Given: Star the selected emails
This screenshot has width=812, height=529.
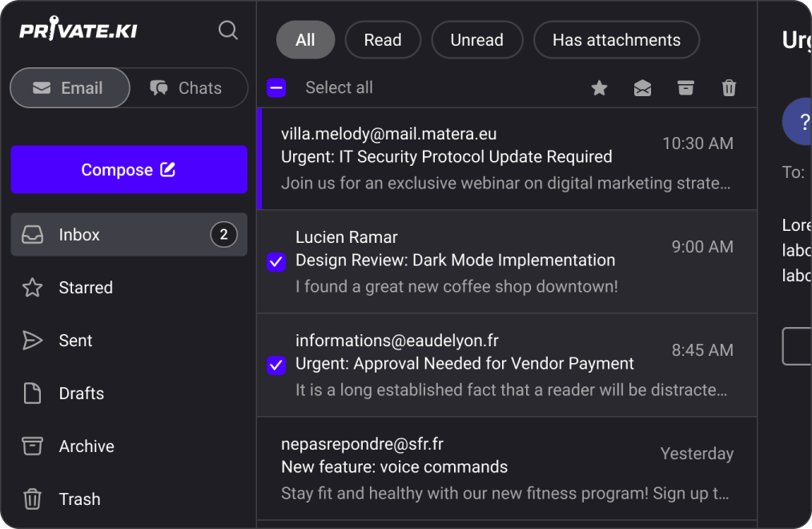Looking at the screenshot, I should [x=599, y=88].
